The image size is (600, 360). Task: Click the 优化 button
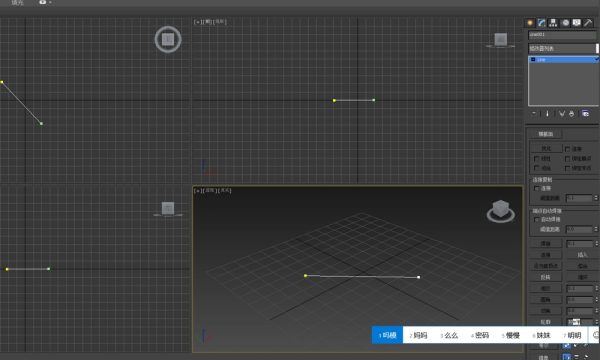[x=546, y=148]
